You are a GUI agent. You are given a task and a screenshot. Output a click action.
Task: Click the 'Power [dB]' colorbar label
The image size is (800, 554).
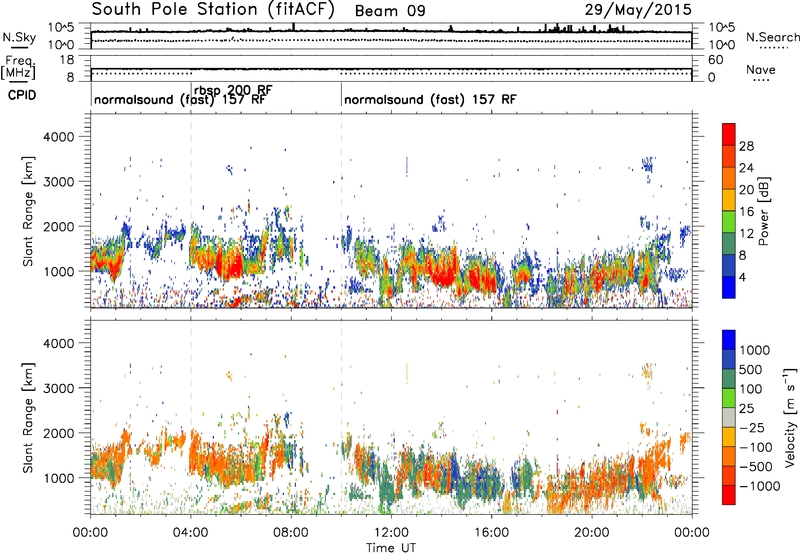click(763, 211)
